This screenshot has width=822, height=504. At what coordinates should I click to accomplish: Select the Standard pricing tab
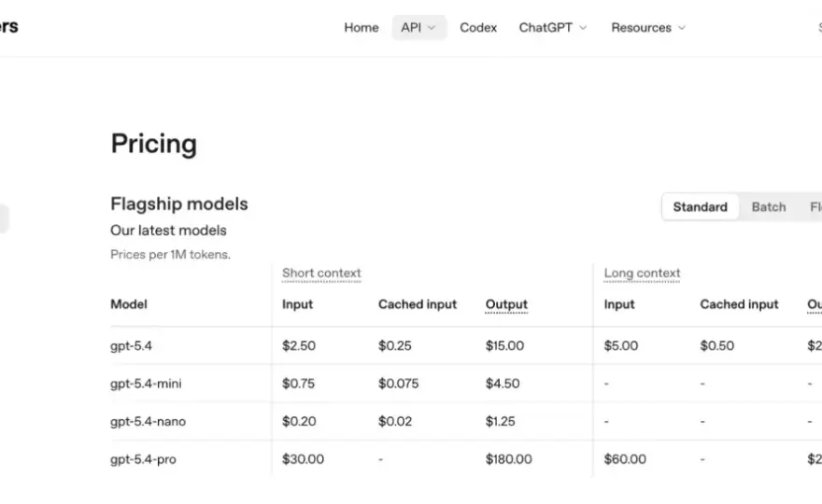click(x=700, y=207)
